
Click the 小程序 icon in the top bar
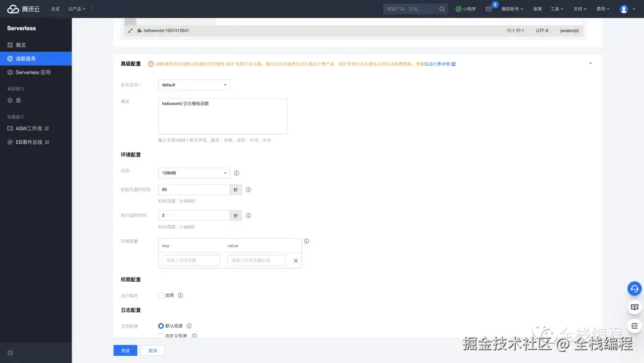(459, 9)
